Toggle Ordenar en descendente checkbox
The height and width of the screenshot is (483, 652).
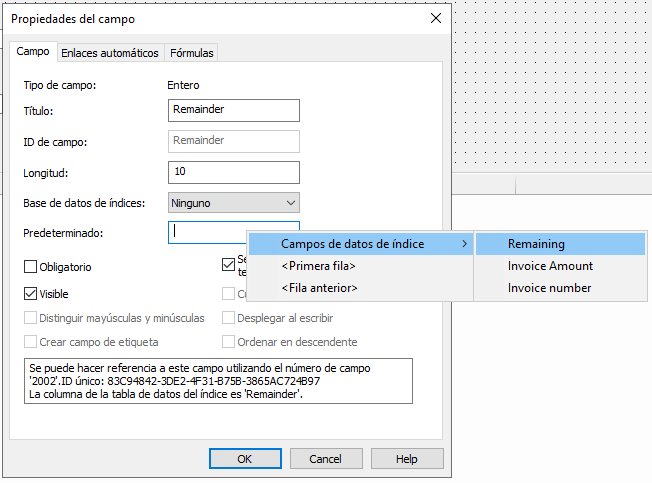pos(228,342)
